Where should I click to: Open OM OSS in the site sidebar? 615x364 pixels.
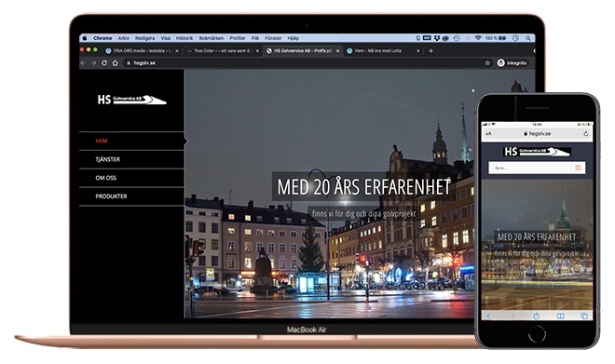(132, 178)
